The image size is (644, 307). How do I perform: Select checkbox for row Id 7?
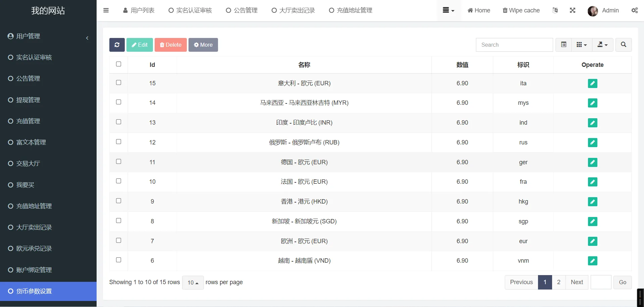pos(118,240)
